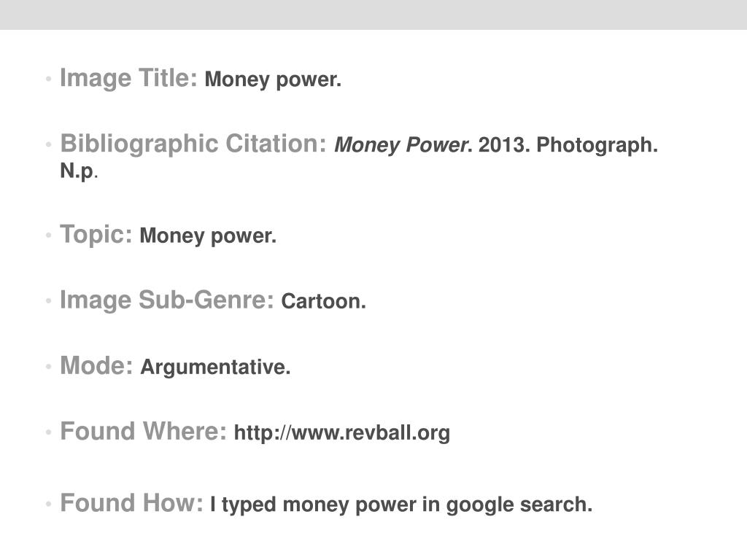The image size is (747, 560).
Task: Click the italic 'Money Power' citation title
Action: pos(400,145)
